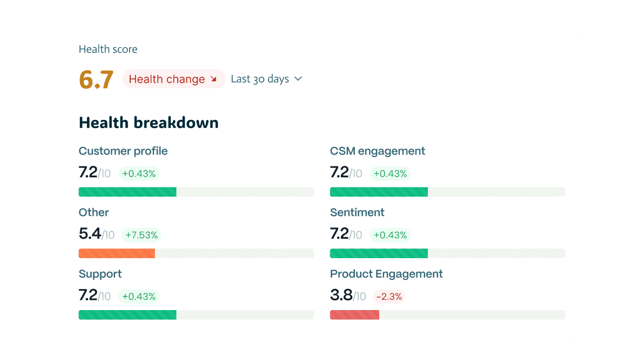Open the Sentiment breakdown label

(x=357, y=212)
